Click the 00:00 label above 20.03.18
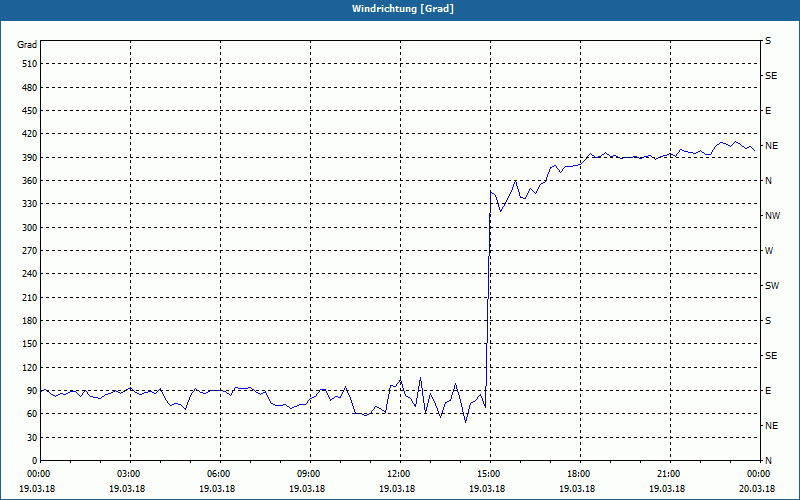The image size is (800, 500). point(760,474)
